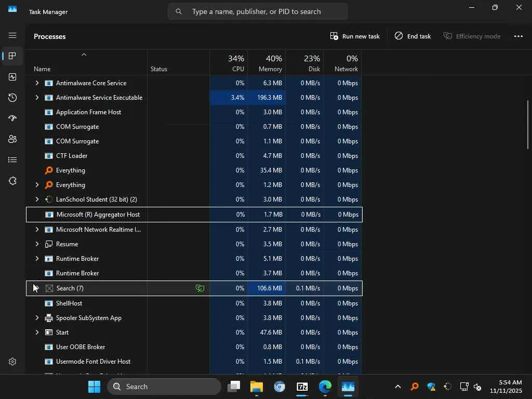Image resolution: width=532 pixels, height=399 pixels.
Task: Click the End task button
Action: pos(413,36)
